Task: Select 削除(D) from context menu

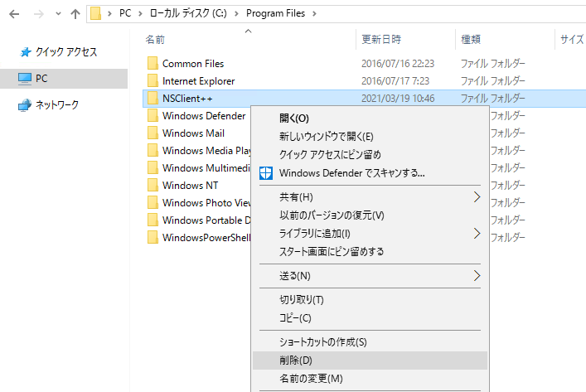Action: (296, 361)
